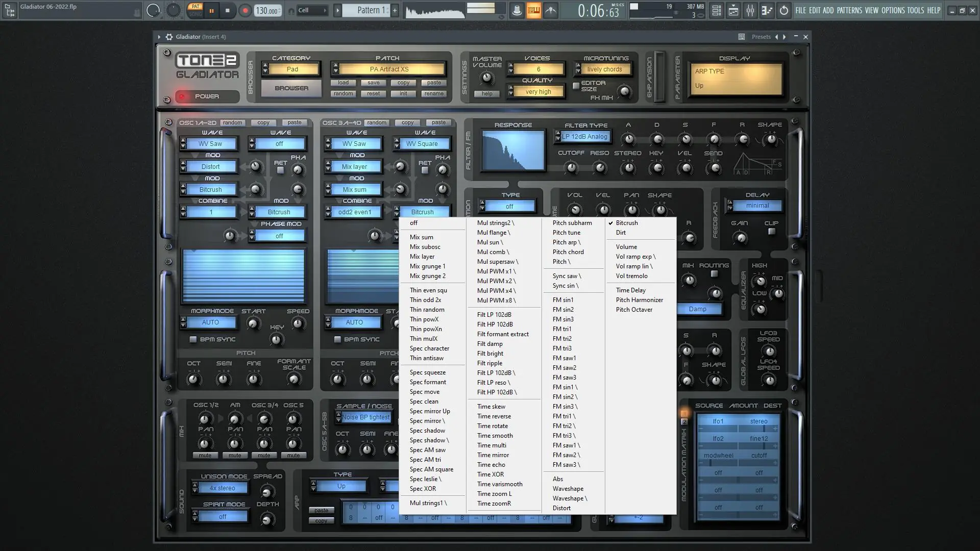Click the record button in transport

click(245, 10)
